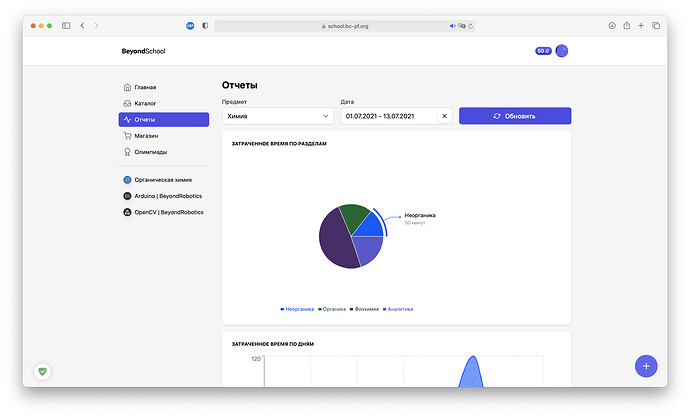Click the green shield badge icon
The image size is (690, 417).
(x=42, y=371)
